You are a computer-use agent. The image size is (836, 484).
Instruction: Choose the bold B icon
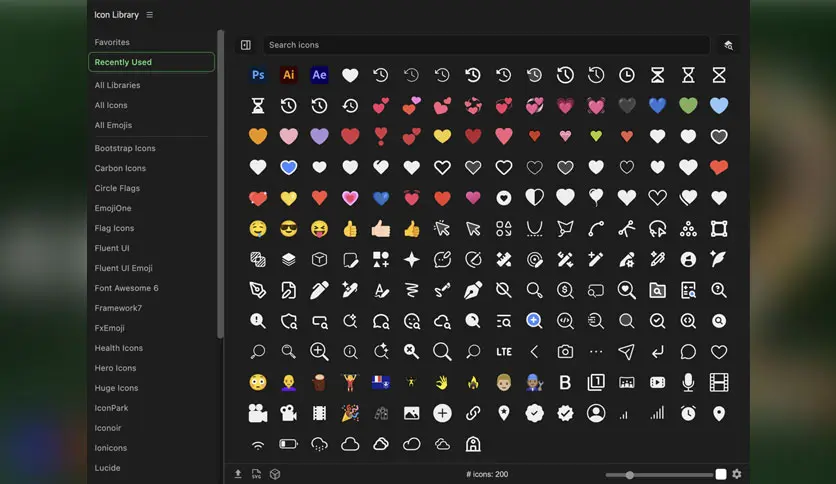coord(565,383)
